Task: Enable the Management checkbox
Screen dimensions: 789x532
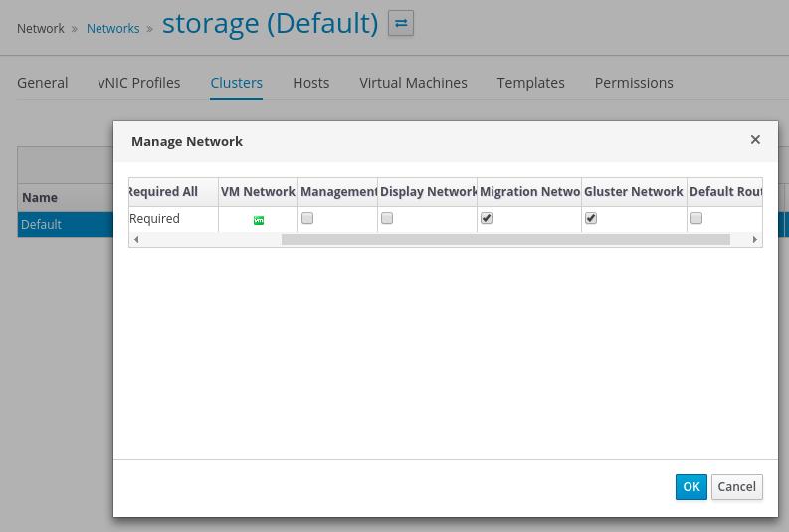Action: tap(307, 219)
